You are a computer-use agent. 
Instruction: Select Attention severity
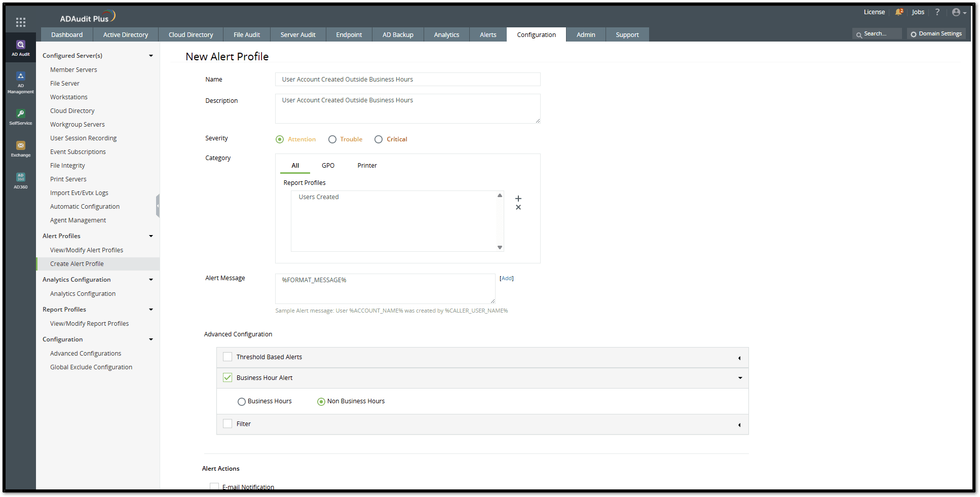point(280,139)
